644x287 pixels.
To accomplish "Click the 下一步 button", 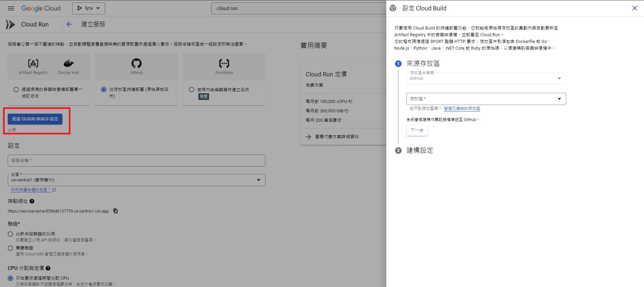I will point(417,130).
